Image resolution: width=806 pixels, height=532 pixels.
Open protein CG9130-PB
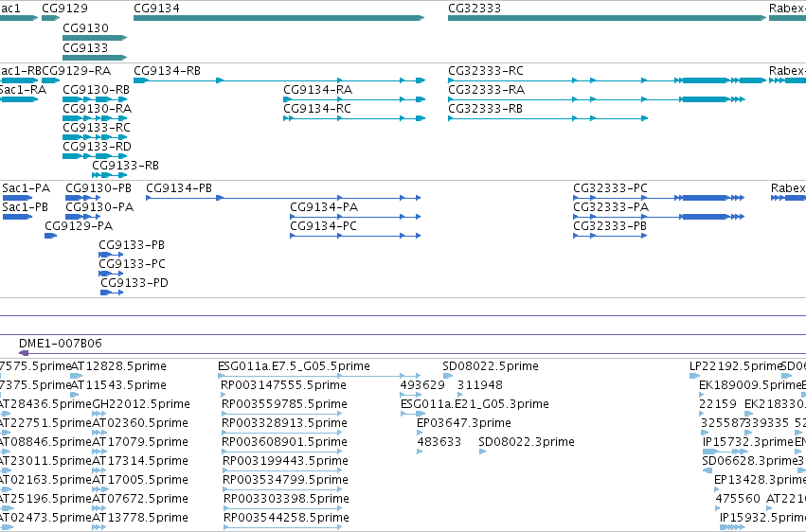99,188
